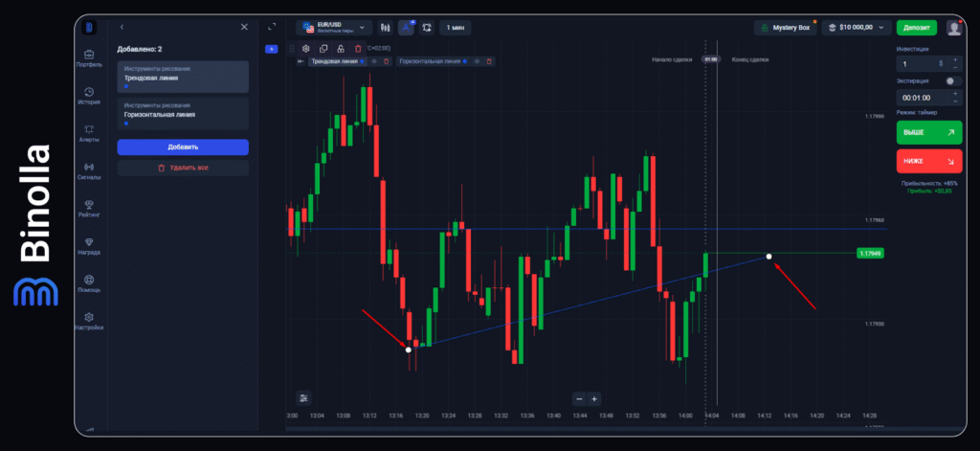The height and width of the screenshot is (451, 980).
Task: Click red trash icon in drawing toolbar
Action: coord(358,48)
